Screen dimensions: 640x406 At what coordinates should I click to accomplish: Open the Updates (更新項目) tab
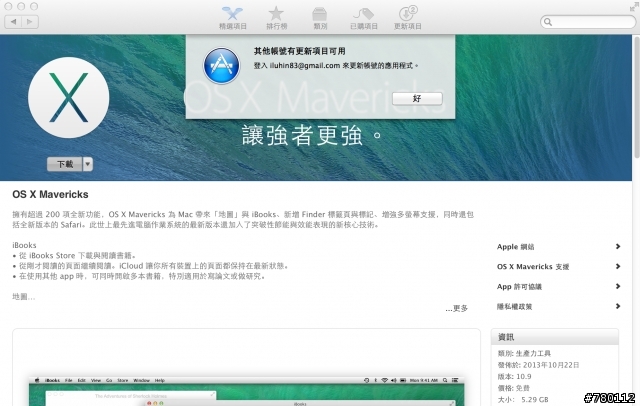tap(407, 18)
